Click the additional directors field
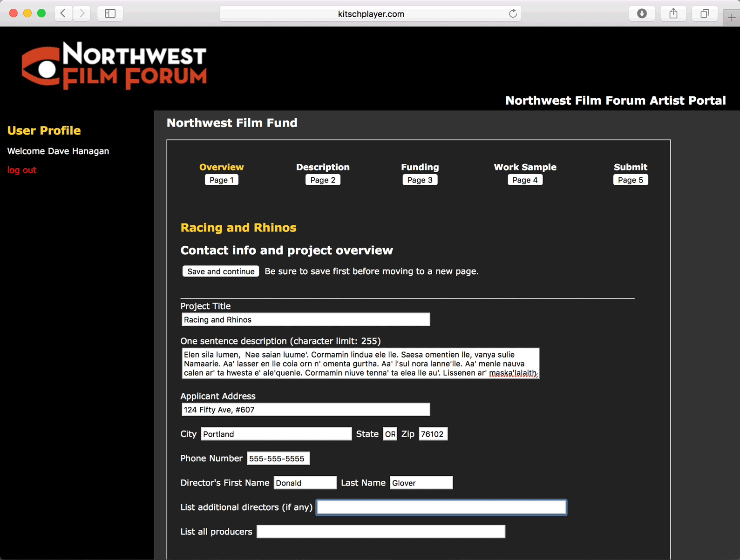The height and width of the screenshot is (560, 740). pos(441,507)
